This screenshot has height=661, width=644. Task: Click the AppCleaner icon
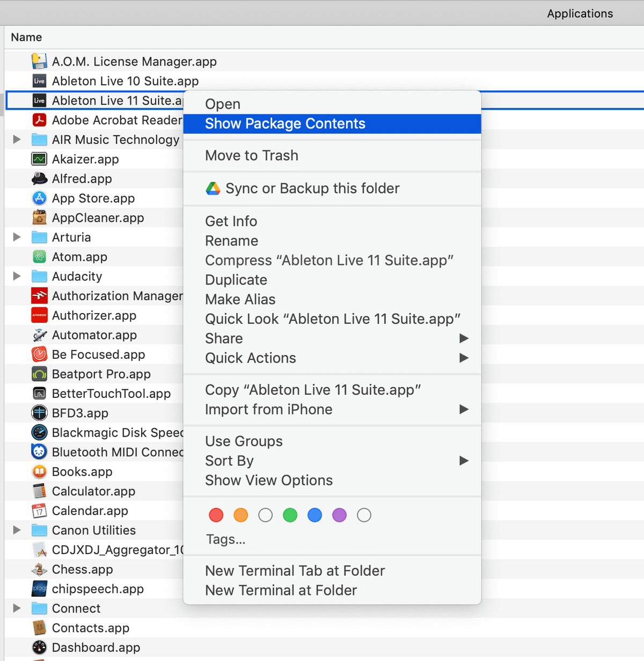coord(39,217)
